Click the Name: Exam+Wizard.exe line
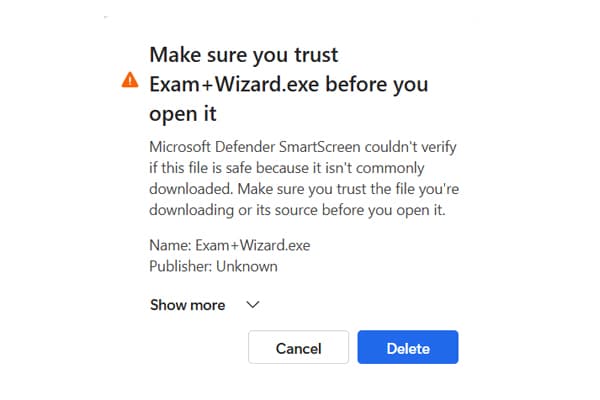 [230, 245]
